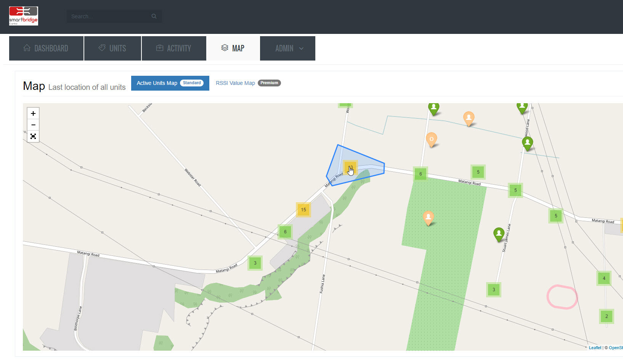Click the Admin chevron arrow
Viewport: 623px width, 364px height.
point(302,49)
